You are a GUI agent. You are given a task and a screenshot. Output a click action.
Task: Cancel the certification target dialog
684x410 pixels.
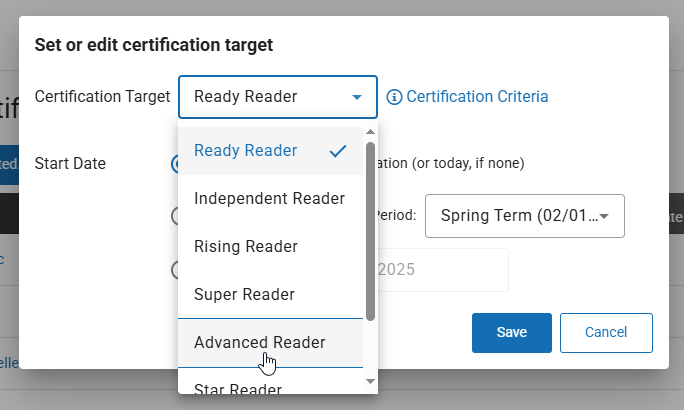point(606,333)
